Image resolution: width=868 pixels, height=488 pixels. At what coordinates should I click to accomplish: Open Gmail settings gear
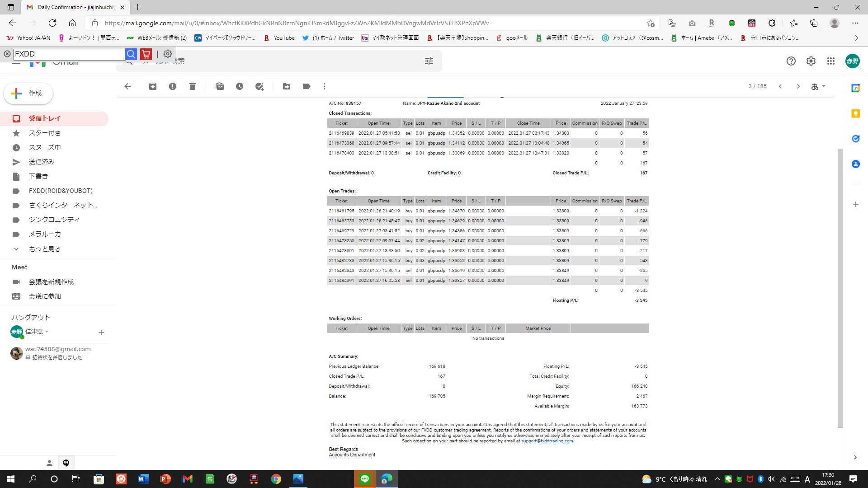pyautogui.click(x=811, y=61)
